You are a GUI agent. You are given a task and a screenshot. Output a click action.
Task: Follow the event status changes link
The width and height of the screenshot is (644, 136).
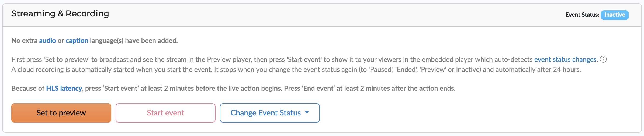565,60
